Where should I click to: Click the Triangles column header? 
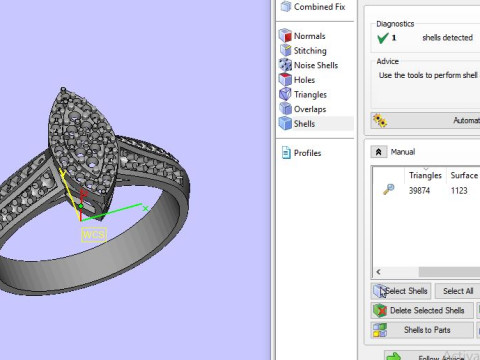coord(425,175)
